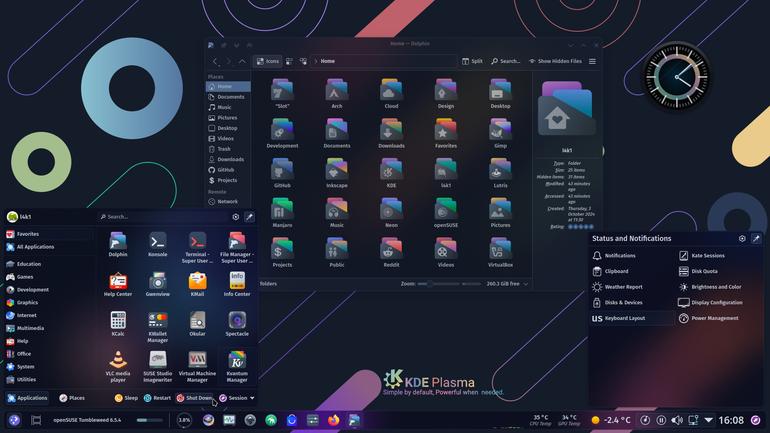
Task: Open Disks & Devices entry
Action: 632,302
